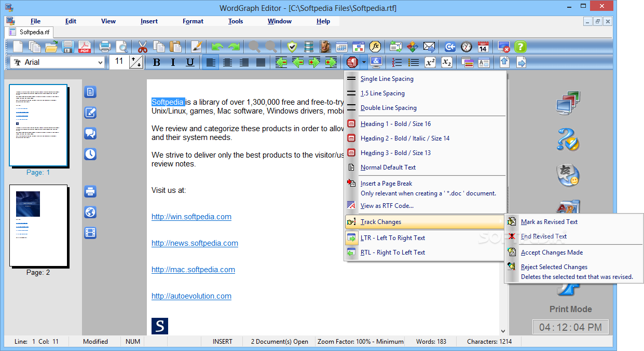Open help green question mark icon
The image size is (644, 351).
click(520, 47)
